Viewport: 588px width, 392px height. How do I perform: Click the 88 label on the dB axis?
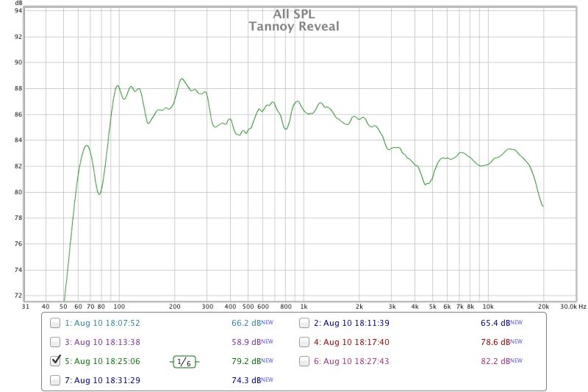point(18,88)
